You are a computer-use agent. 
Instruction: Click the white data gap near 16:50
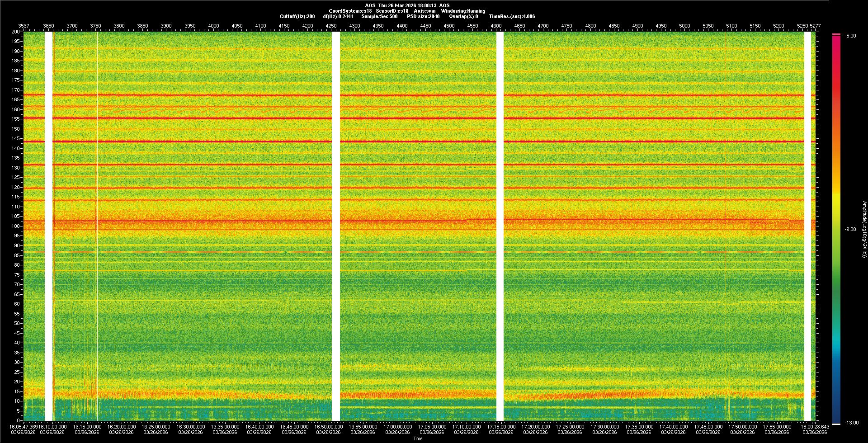pos(335,226)
